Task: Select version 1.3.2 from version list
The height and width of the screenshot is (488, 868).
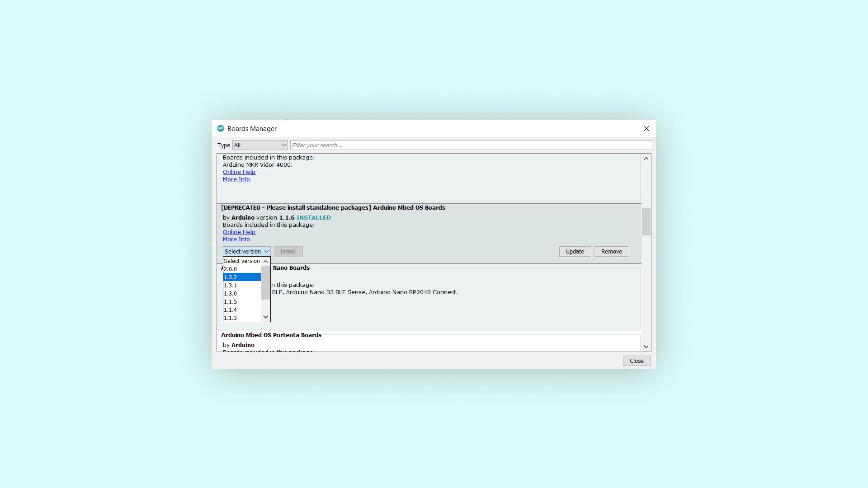Action: point(241,277)
